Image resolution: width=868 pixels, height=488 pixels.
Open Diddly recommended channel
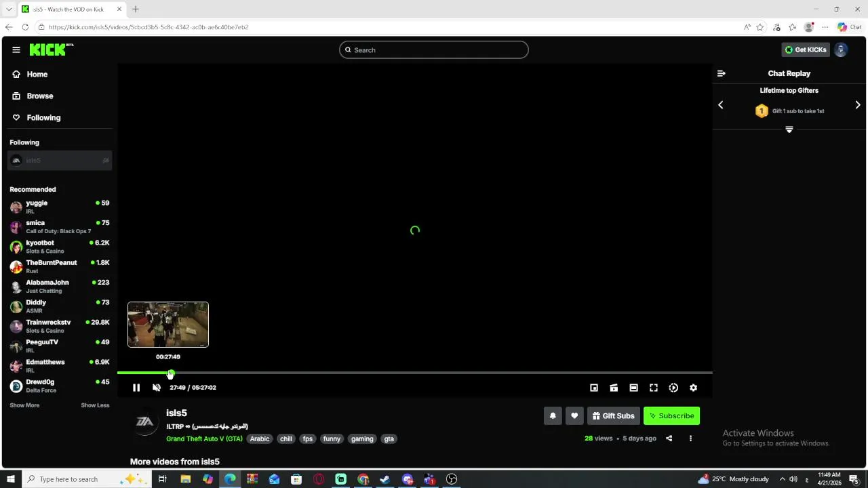[60, 306]
